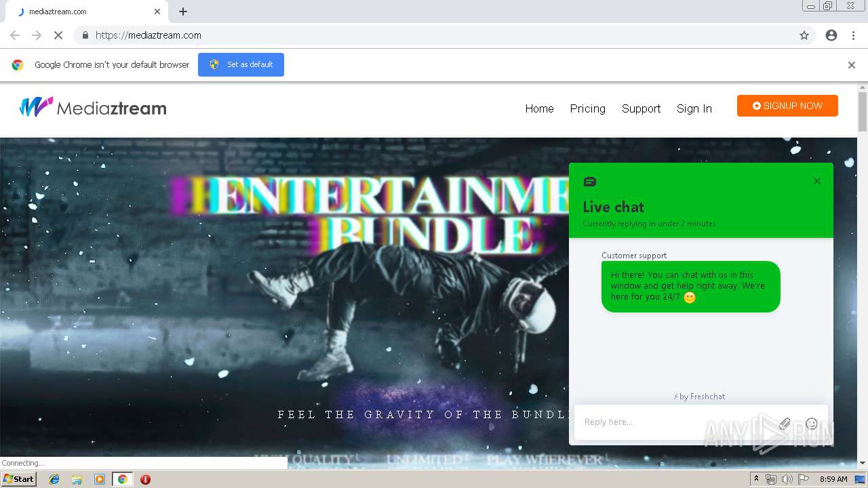Bookmark this page with the star icon
The image size is (868, 488).
tap(804, 35)
